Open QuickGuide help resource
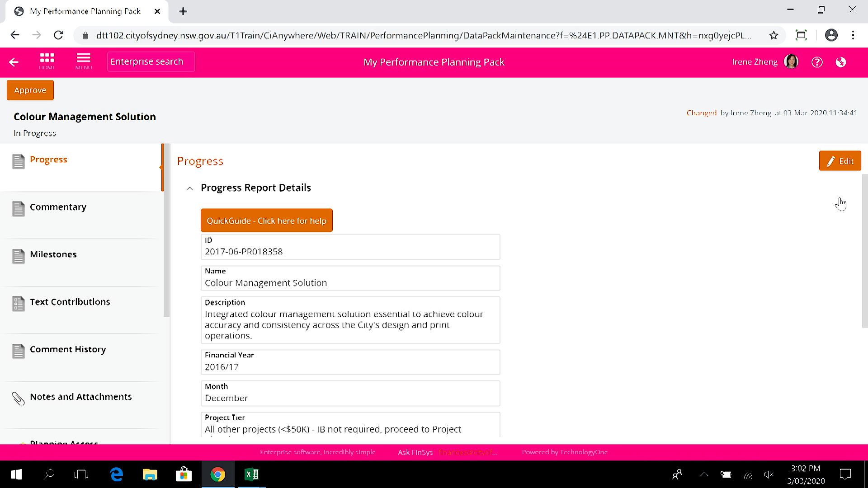The image size is (868, 488). click(x=267, y=221)
